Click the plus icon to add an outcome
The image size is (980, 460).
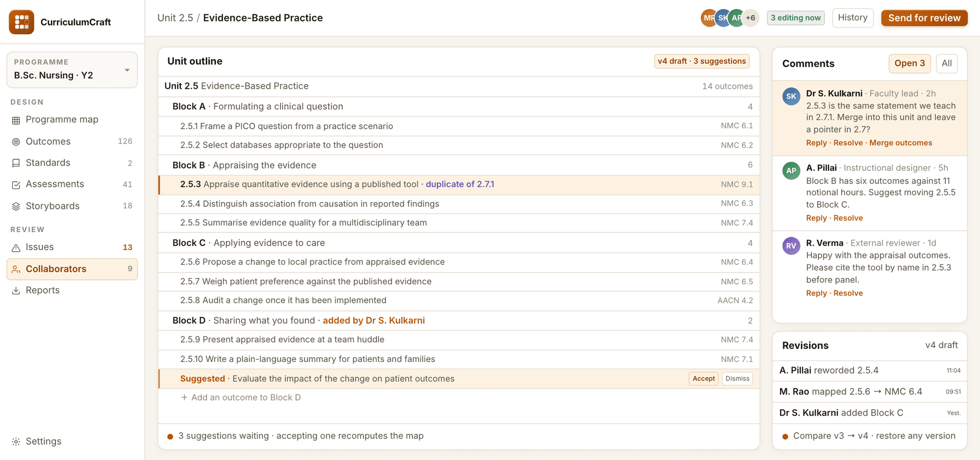point(184,397)
